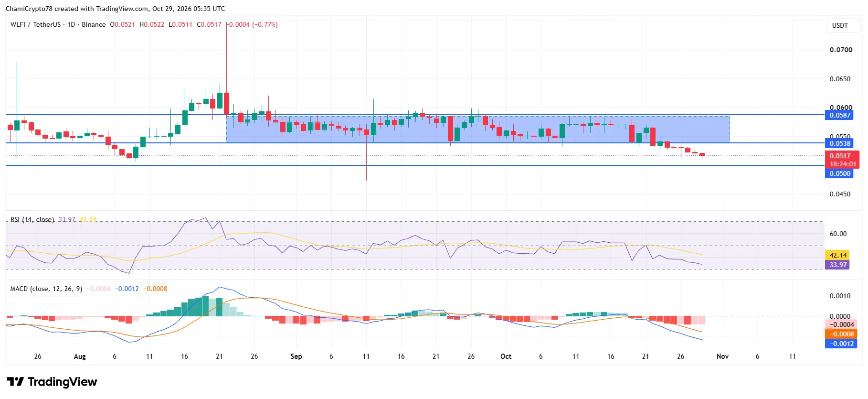
Task: Click the 0.0700 price axis tick
Action: (841, 50)
